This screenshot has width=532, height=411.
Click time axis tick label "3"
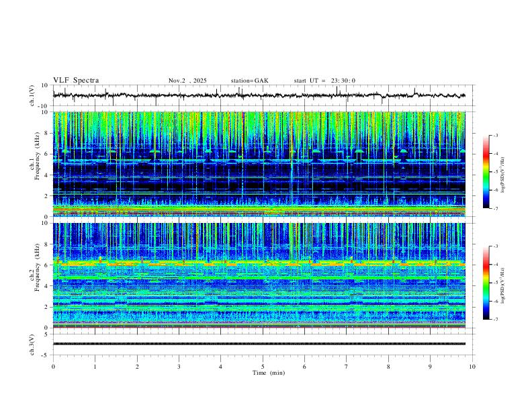(x=179, y=367)
